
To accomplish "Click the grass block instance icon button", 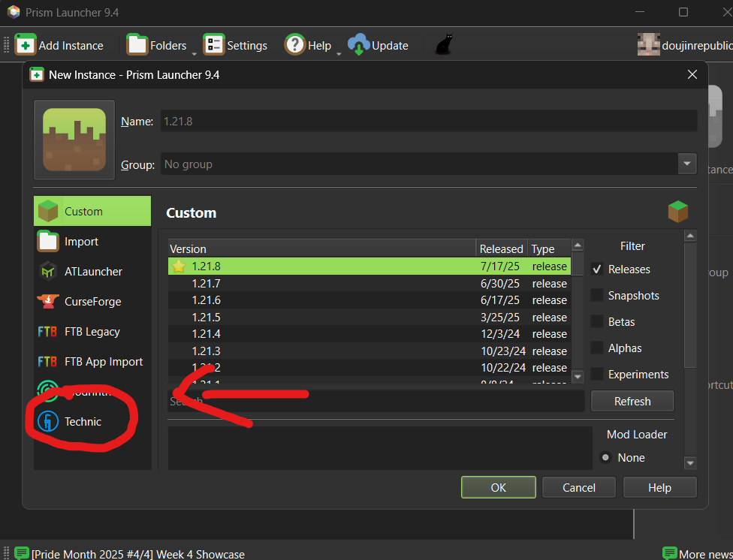I will click(74, 140).
